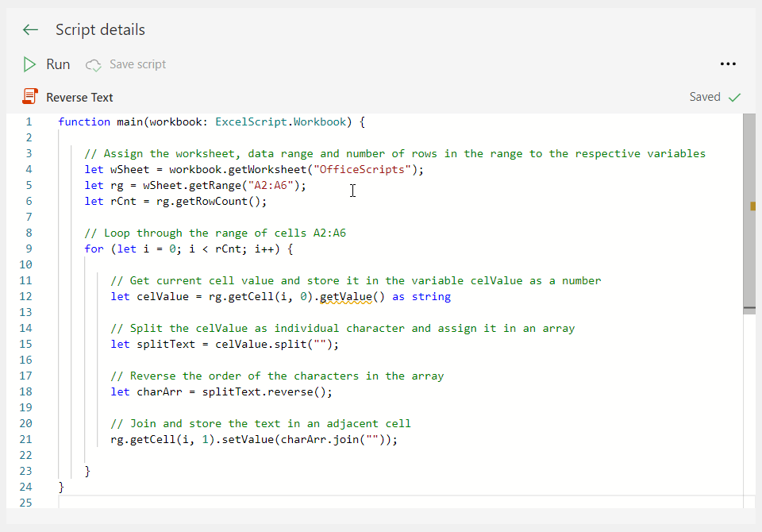The image size is (762, 532).
Task: Click the Script details heading
Action: click(x=100, y=29)
